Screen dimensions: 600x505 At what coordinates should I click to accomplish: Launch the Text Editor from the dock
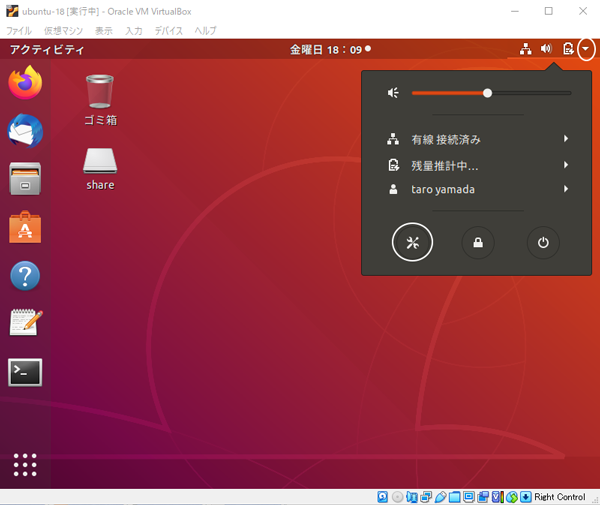pos(26,323)
